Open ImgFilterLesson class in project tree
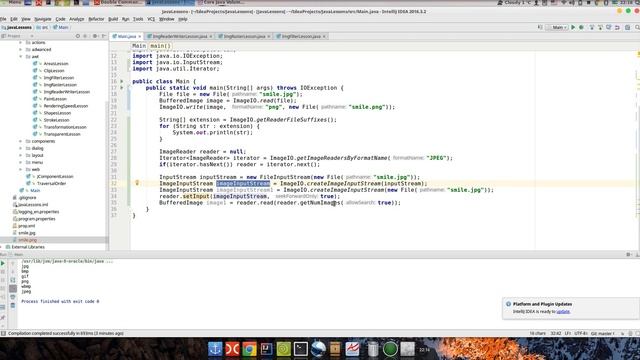640x360 pixels. pyautogui.click(x=59, y=78)
